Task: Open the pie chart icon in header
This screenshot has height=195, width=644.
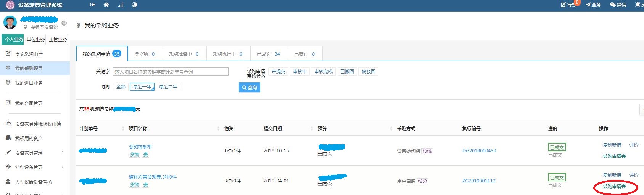Action: (134, 5)
